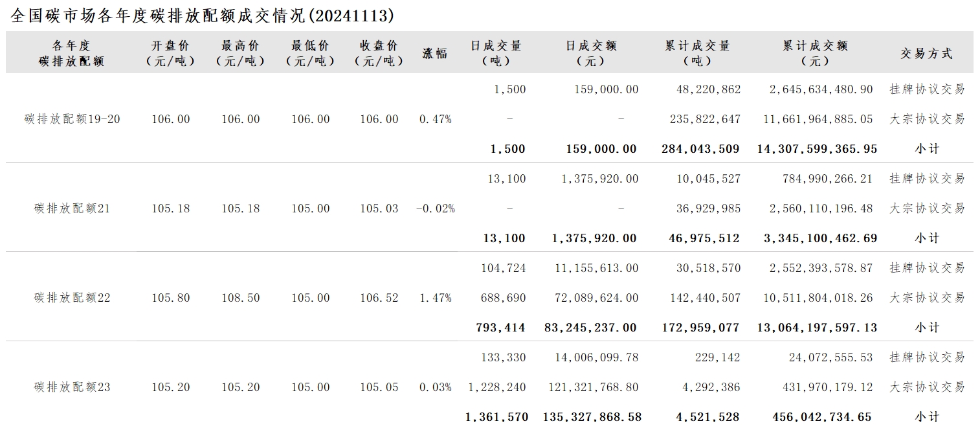Click the 收盘价 column header

(x=379, y=53)
